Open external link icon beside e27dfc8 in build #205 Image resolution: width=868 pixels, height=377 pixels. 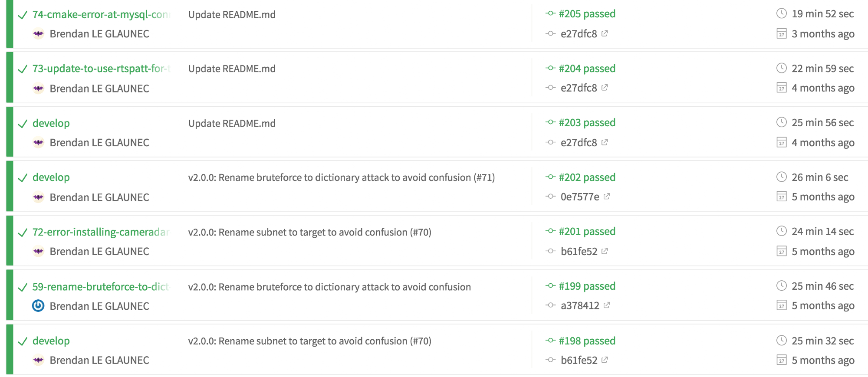click(x=605, y=33)
